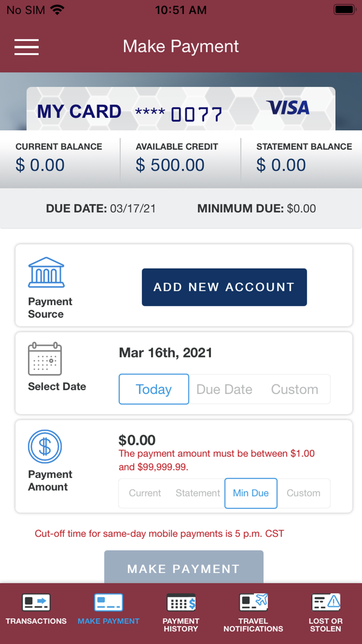
Task: Tap the $0.00 payment amount field
Action: click(x=137, y=440)
